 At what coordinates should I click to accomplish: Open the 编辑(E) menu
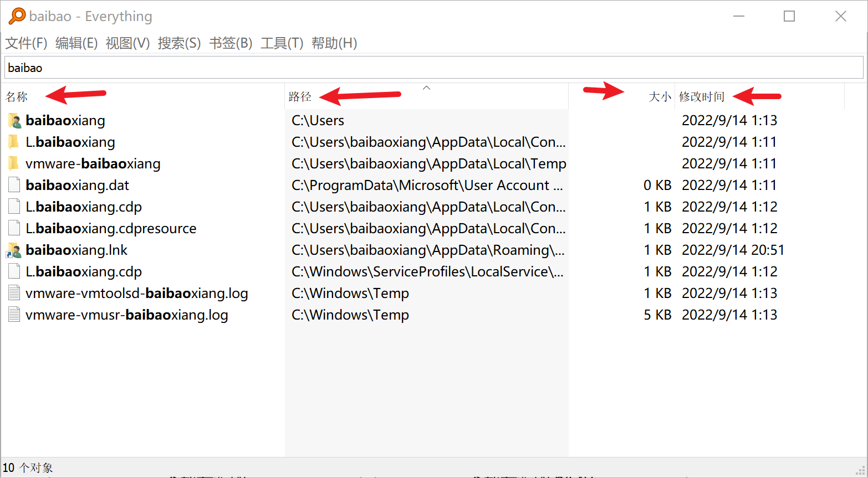[76, 43]
